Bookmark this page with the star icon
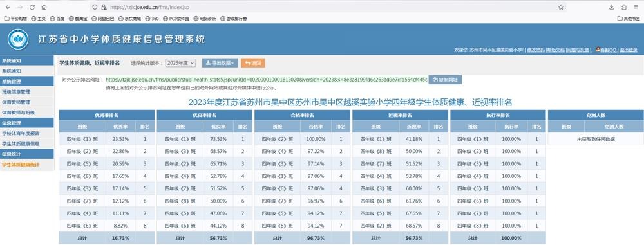This screenshot has width=644, height=245. [x=561, y=7]
